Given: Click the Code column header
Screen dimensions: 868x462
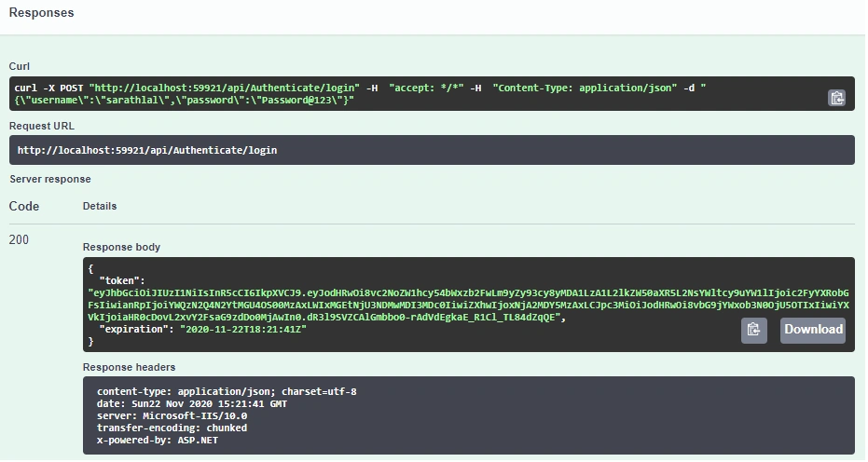Looking at the screenshot, I should pyautogui.click(x=24, y=207).
